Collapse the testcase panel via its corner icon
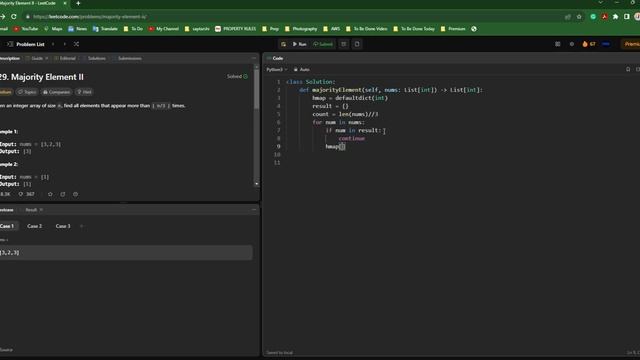 coord(254,210)
